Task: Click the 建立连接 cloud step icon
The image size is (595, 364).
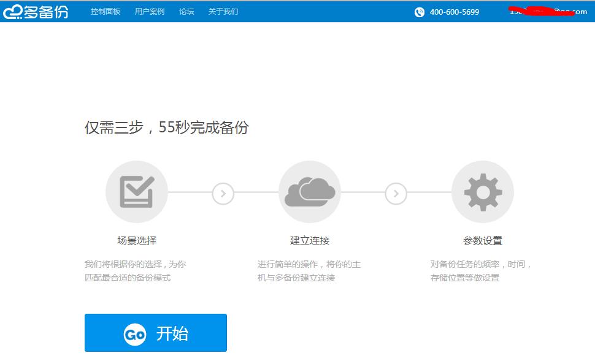Action: coord(310,192)
